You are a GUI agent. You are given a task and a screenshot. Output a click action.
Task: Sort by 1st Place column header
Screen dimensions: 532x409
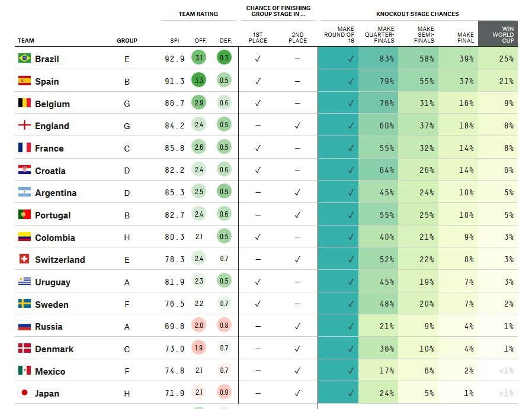click(x=258, y=38)
